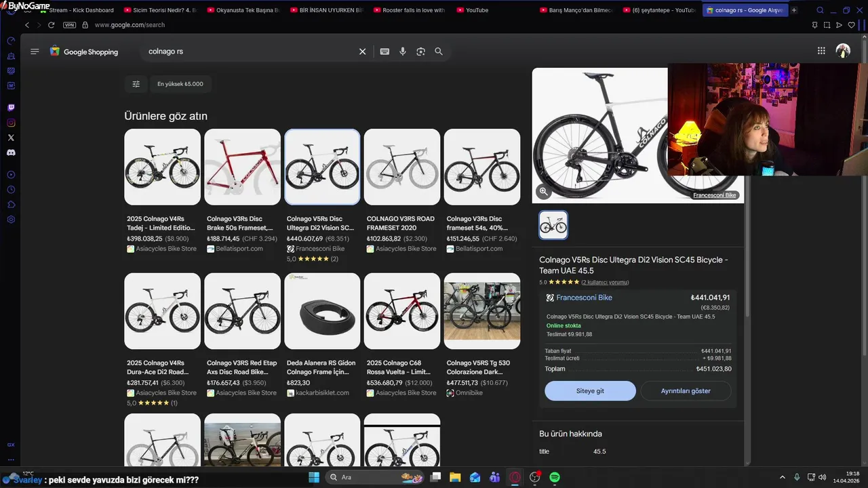Click the Ayrıntıları göster button
The width and height of the screenshot is (868, 488).
click(x=686, y=391)
